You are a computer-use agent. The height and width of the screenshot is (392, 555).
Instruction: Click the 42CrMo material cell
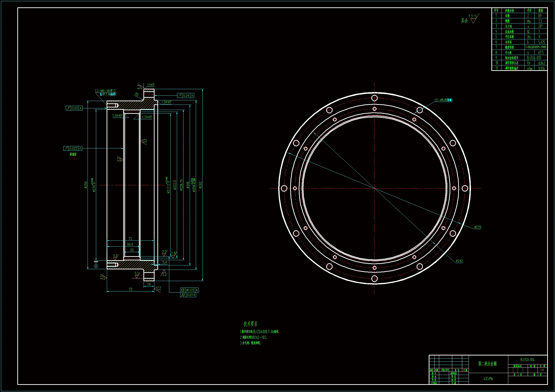click(488, 379)
